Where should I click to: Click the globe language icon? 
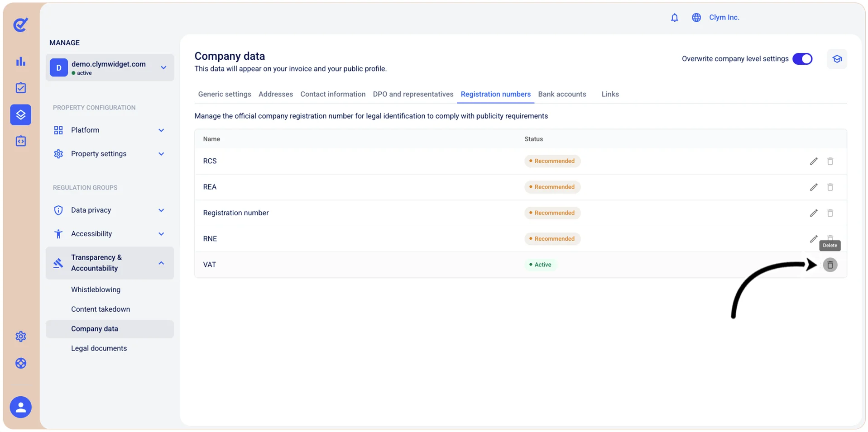click(x=696, y=18)
